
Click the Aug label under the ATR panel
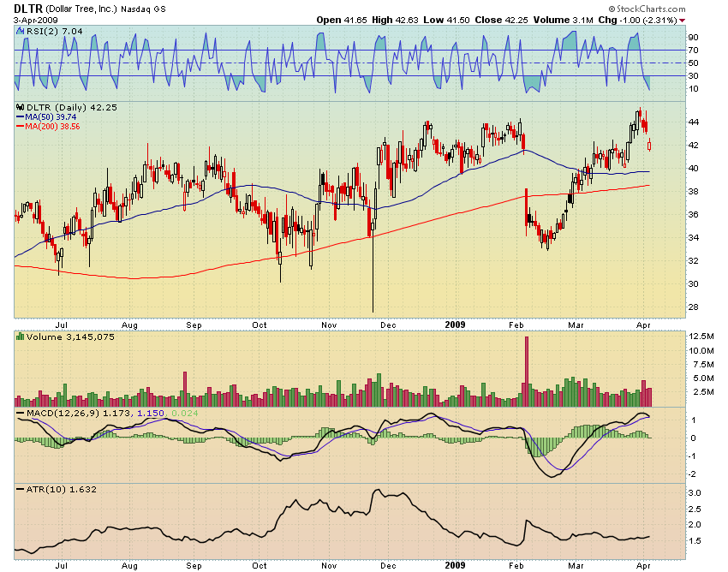[x=129, y=565]
